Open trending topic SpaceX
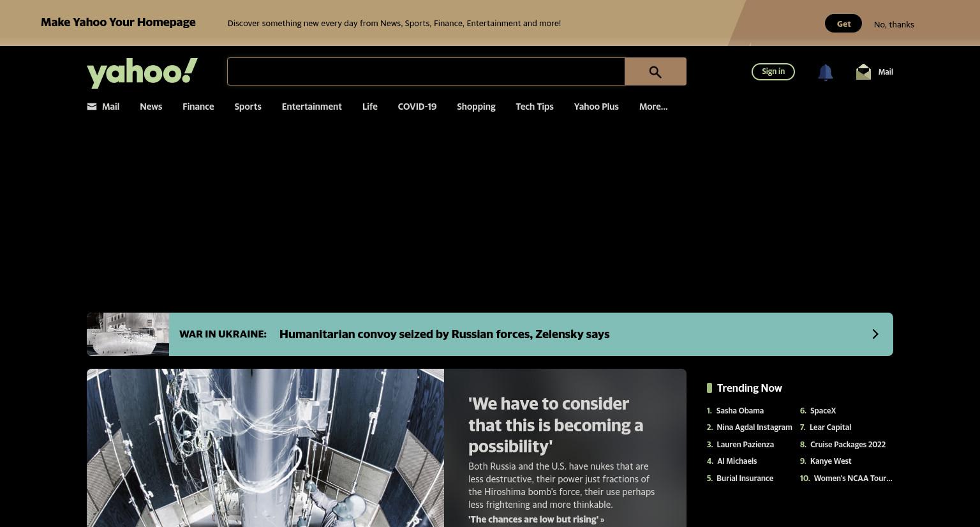 coord(822,411)
